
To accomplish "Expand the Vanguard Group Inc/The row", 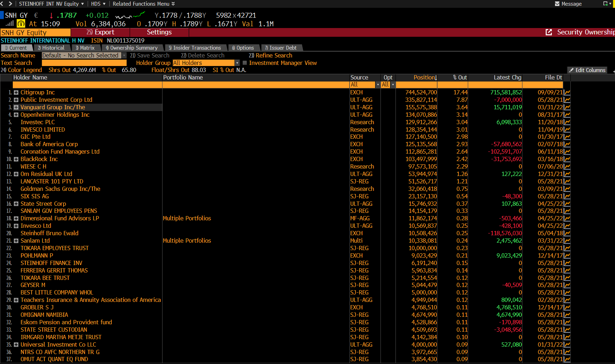I will tap(16, 107).
